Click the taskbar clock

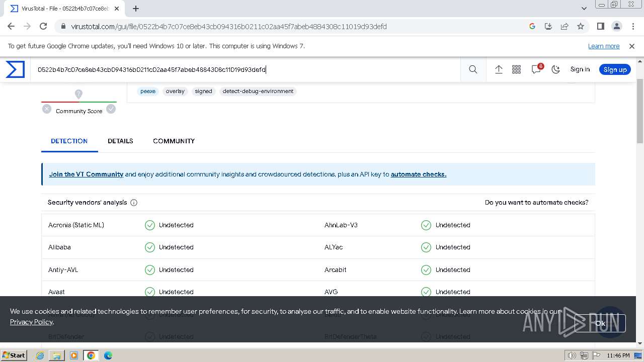tap(618, 355)
